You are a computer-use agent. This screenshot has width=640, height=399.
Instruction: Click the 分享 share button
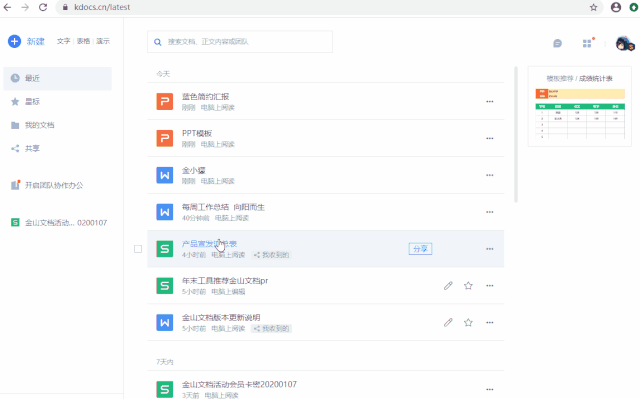[x=420, y=249]
